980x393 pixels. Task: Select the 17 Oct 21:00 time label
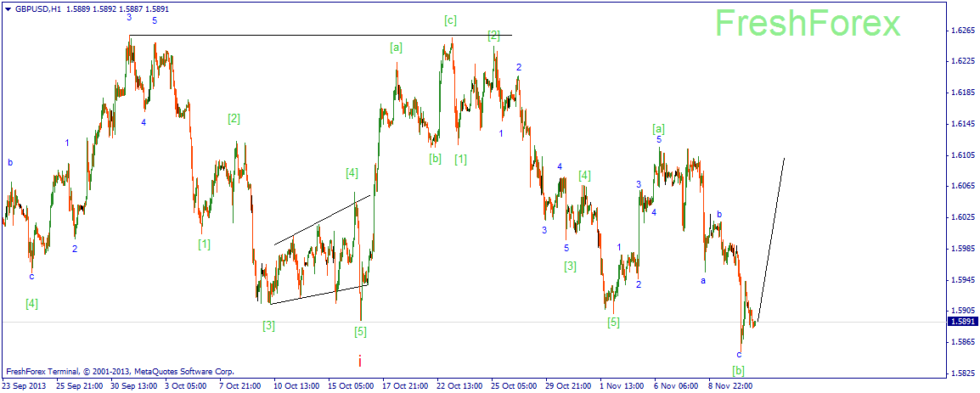[405, 385]
